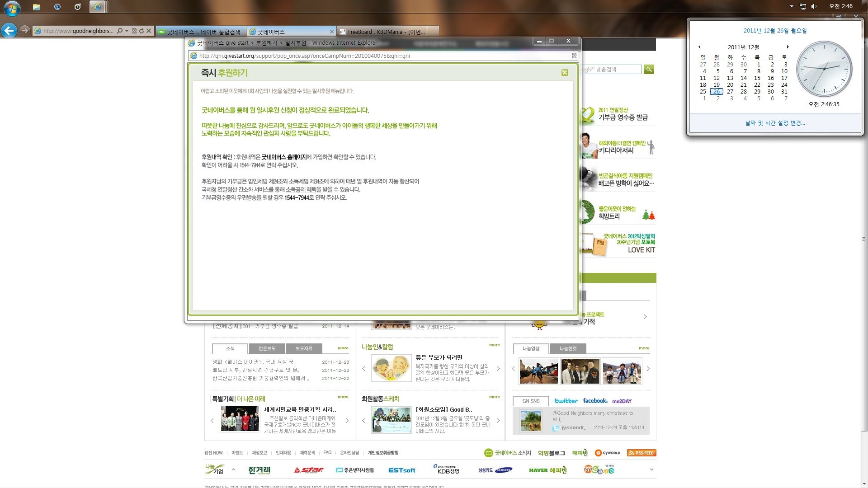This screenshot has width=868, height=488.
Task: Go back with the browser back arrow
Action: click(9, 31)
